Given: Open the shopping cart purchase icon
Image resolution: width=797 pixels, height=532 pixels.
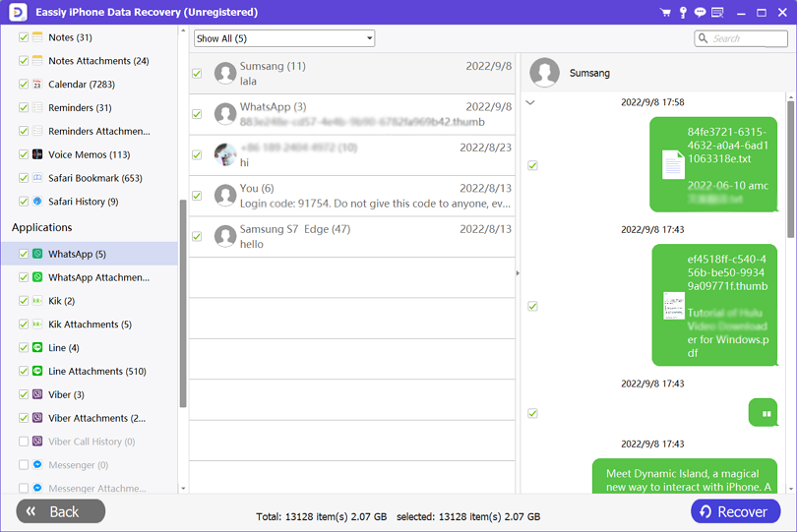Looking at the screenshot, I should click(665, 12).
